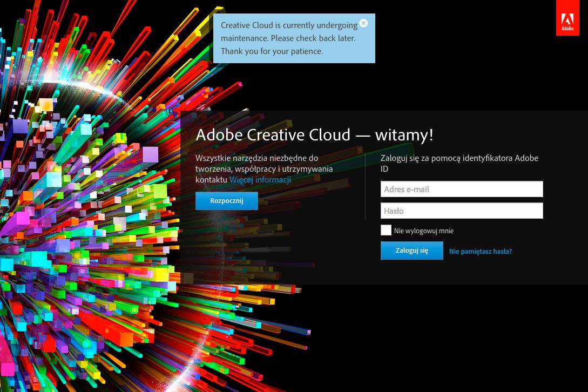The height and width of the screenshot is (392, 588).
Task: Click the 'Zaloguj się za pomocą identyfikatora Adobe' text
Action: [x=459, y=158]
